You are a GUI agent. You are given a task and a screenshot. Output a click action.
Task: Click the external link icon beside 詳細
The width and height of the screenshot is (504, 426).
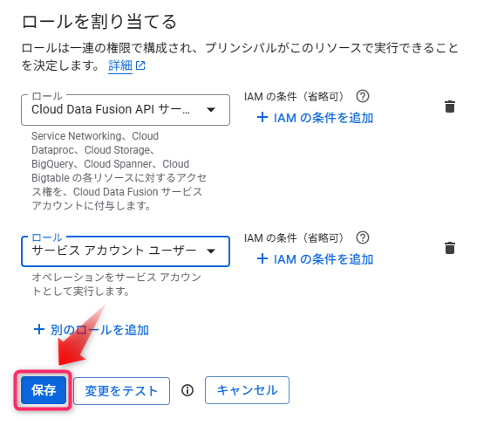point(140,65)
